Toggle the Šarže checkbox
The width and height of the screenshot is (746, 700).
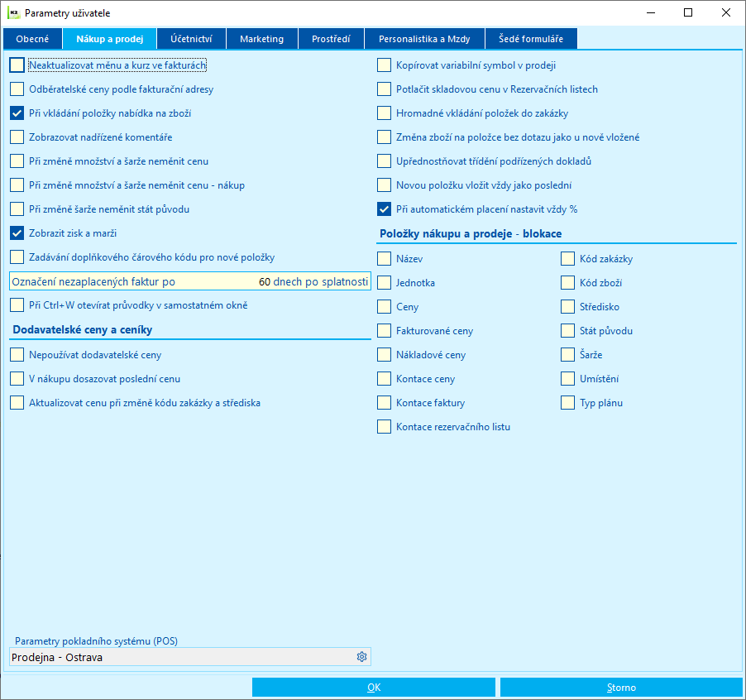click(567, 354)
